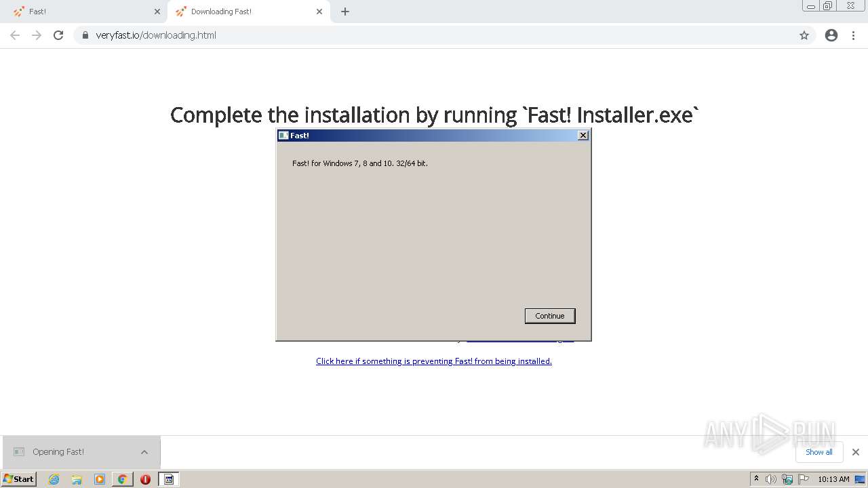Select the Fast! installer taskbar button

coord(169,479)
